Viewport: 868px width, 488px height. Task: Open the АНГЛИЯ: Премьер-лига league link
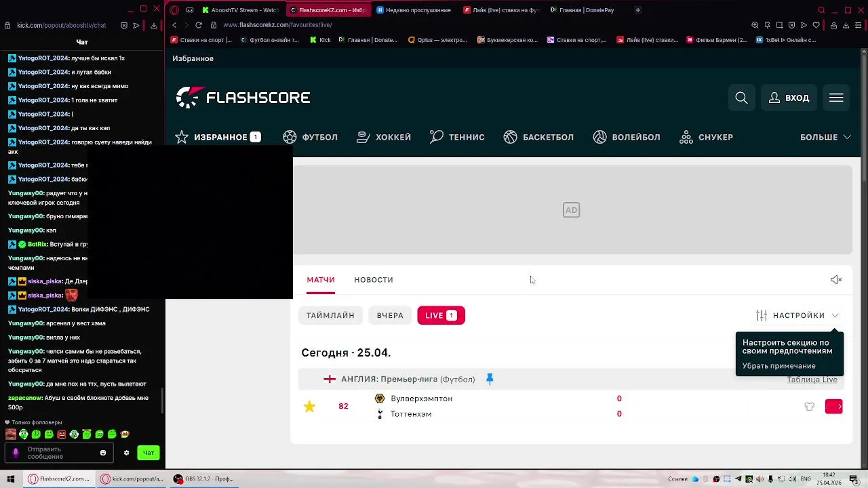pos(408,379)
